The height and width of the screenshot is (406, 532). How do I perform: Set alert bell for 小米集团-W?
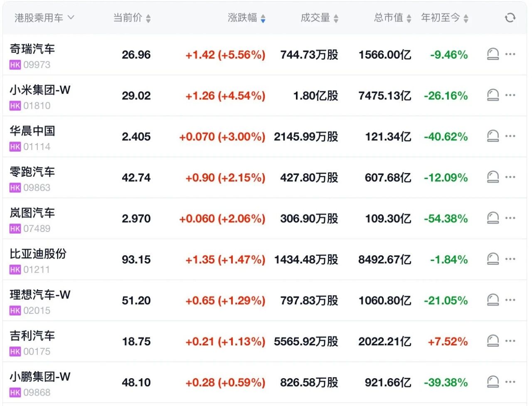point(493,95)
